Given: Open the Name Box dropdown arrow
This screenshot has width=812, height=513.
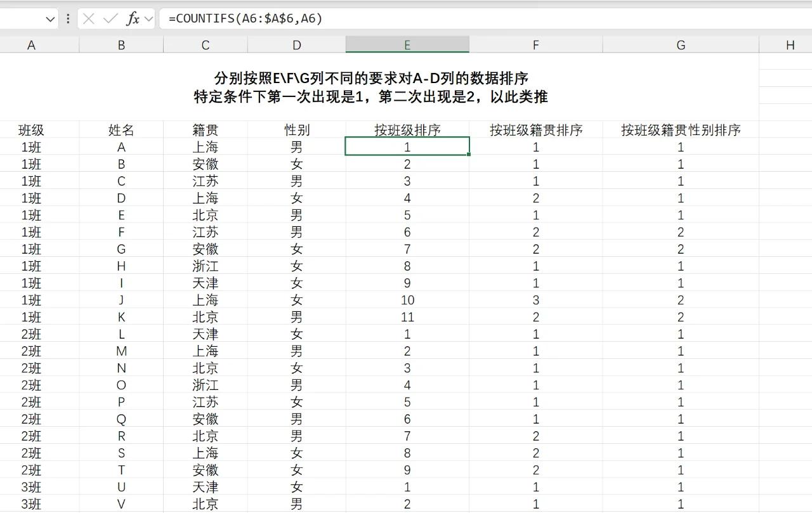Looking at the screenshot, I should (x=50, y=19).
